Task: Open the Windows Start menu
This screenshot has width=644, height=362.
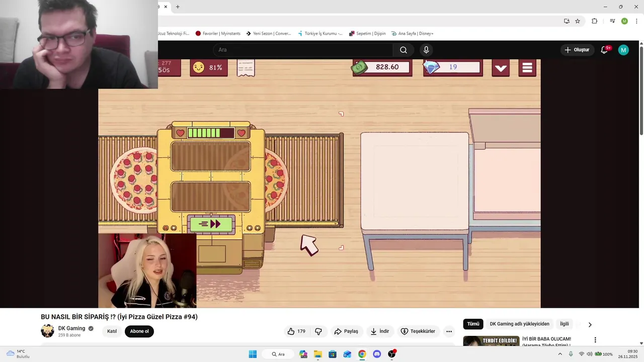Action: (x=253, y=354)
